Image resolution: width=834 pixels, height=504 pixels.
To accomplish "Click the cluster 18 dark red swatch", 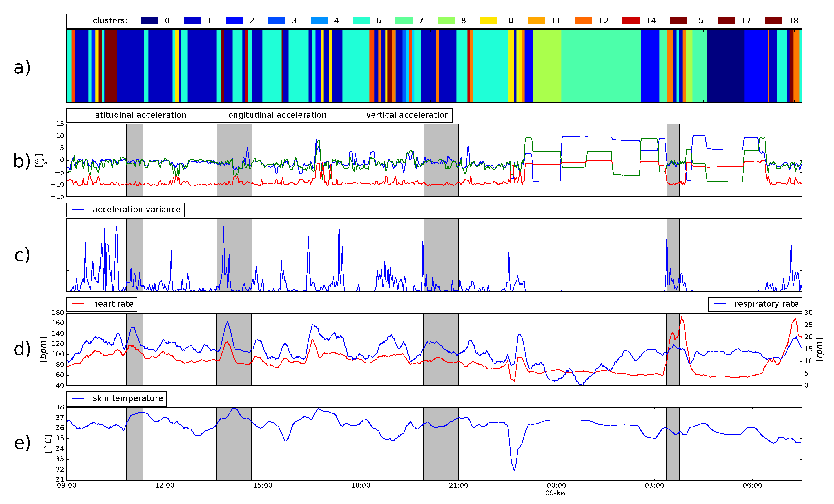I will coord(773,20).
